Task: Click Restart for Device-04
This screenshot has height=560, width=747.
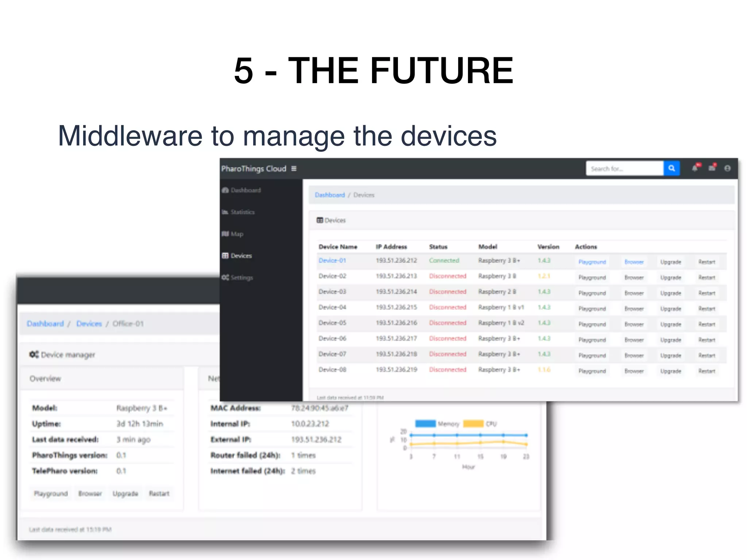Action: click(707, 309)
